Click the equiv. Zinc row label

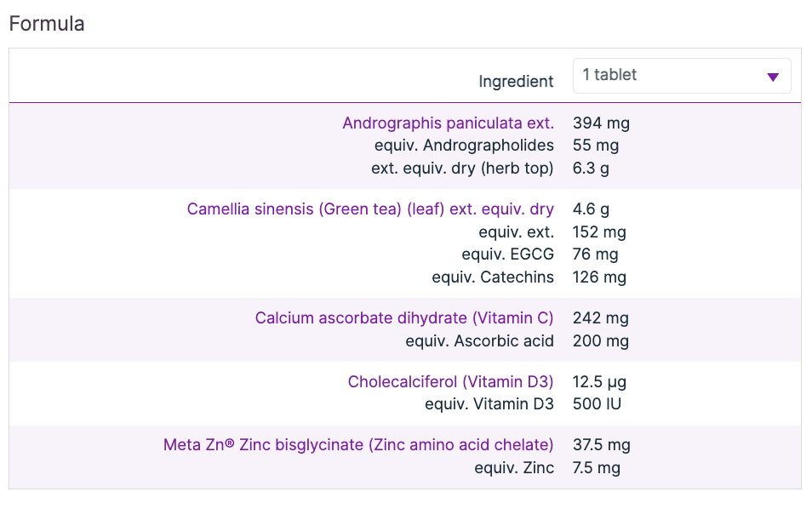[x=514, y=468]
